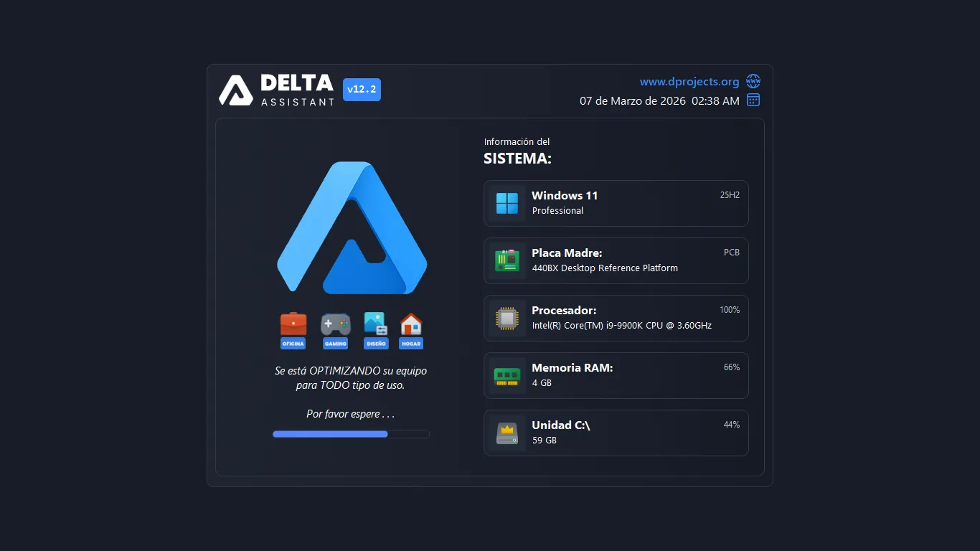The image size is (980, 551).
Task: Click the Windows 11 logo icon
Action: 507,203
